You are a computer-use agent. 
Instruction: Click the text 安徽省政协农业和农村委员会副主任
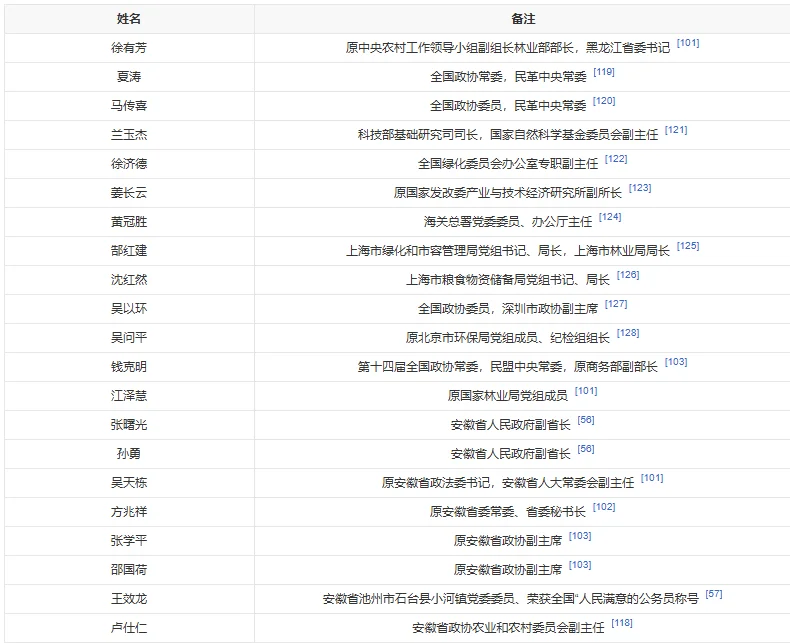508,627
